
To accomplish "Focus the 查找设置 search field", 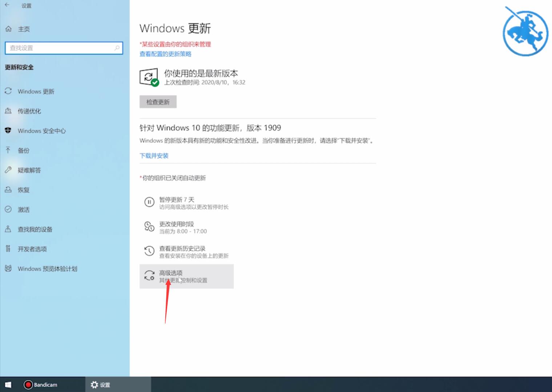I will (x=64, y=48).
